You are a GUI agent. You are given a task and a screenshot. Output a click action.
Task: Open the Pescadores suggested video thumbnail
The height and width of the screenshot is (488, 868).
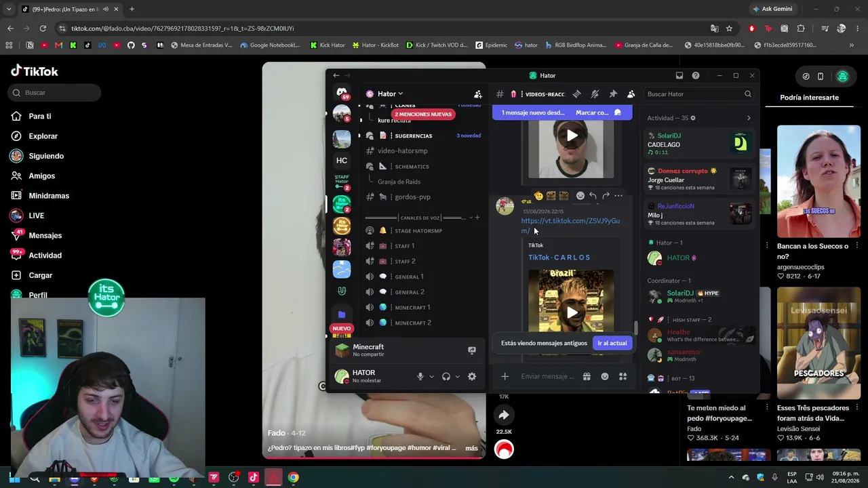click(x=818, y=344)
